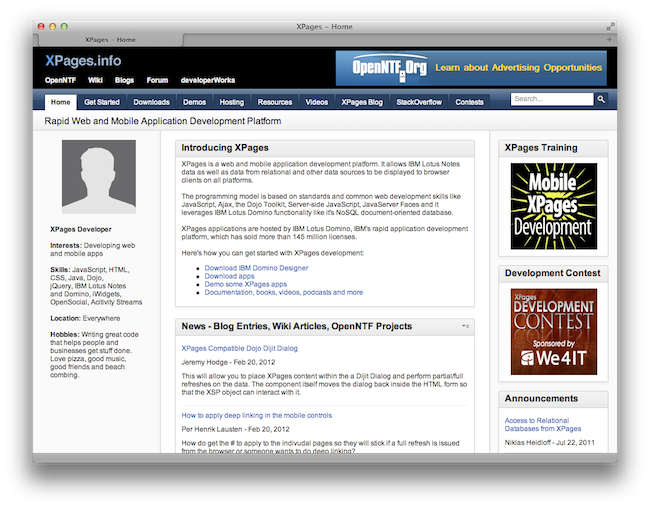Click the Mobile XPages Development image
This screenshot has width=650, height=508.
(554, 206)
